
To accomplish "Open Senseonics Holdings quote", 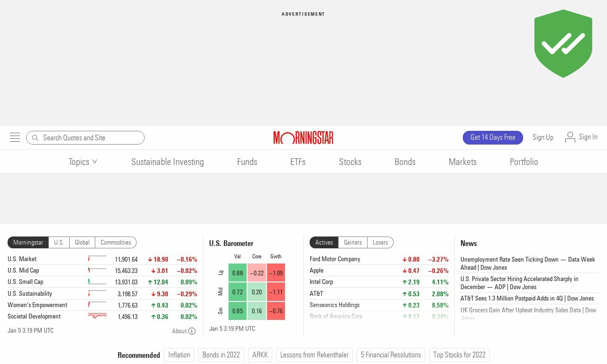I will click(334, 305).
